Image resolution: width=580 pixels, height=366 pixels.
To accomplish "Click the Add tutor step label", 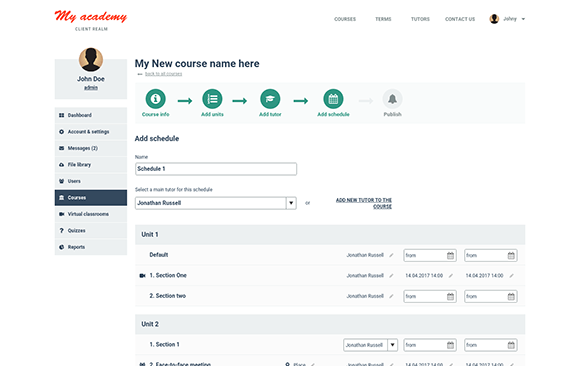I will pyautogui.click(x=270, y=114).
